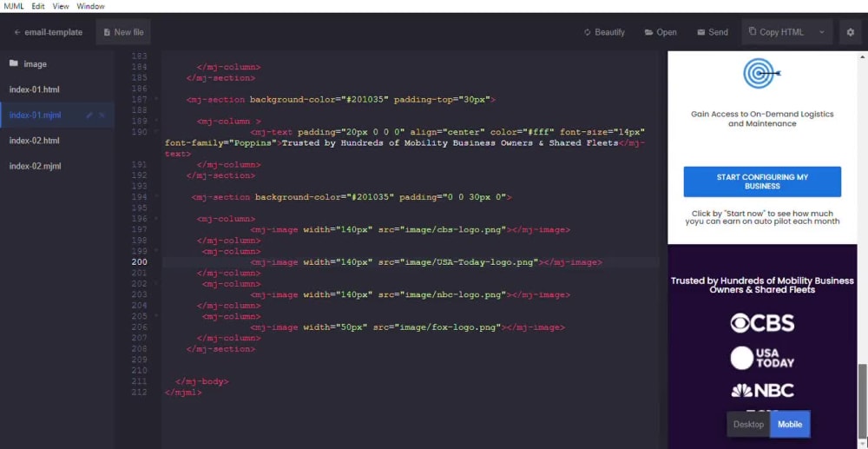Click the blue target icon in preview

point(762,73)
